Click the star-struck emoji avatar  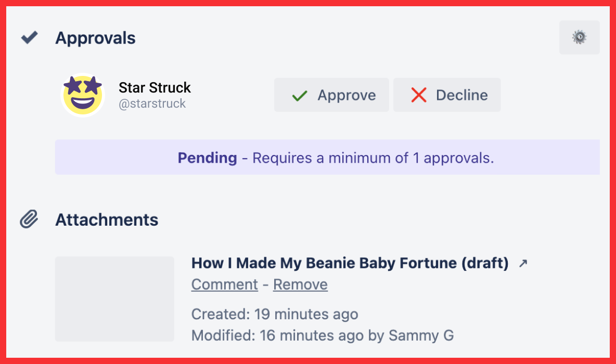coord(83,95)
